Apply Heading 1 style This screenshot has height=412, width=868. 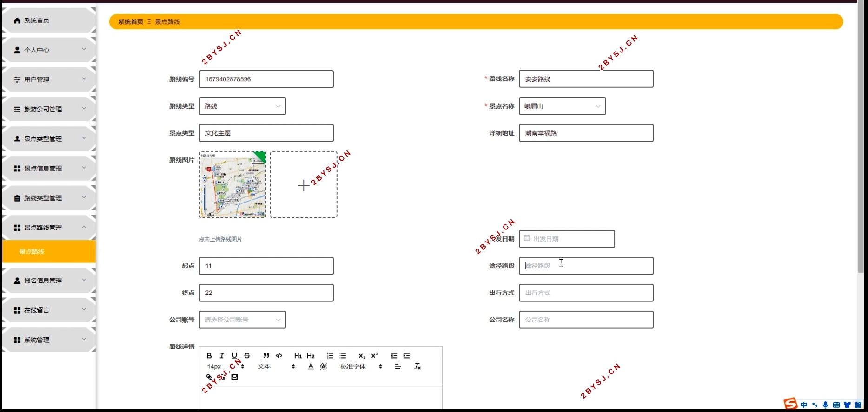[298, 356]
